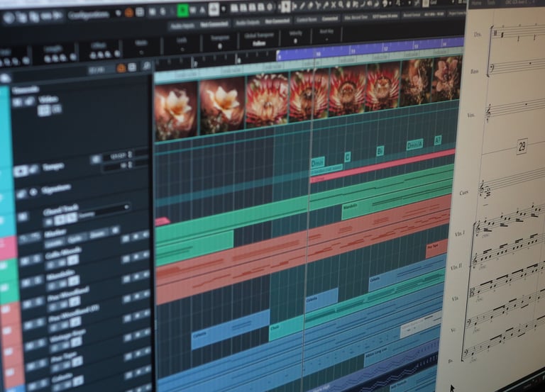
Task: Click the Audio Inputs status field
Action: tap(199, 24)
